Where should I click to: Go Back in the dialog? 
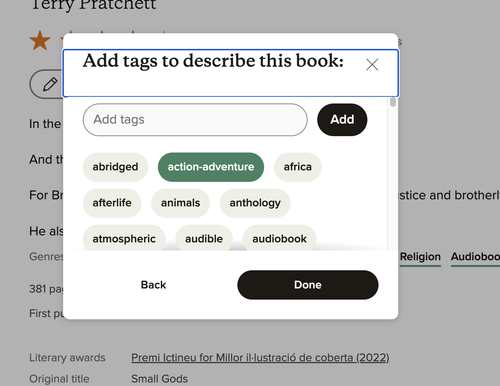153,285
